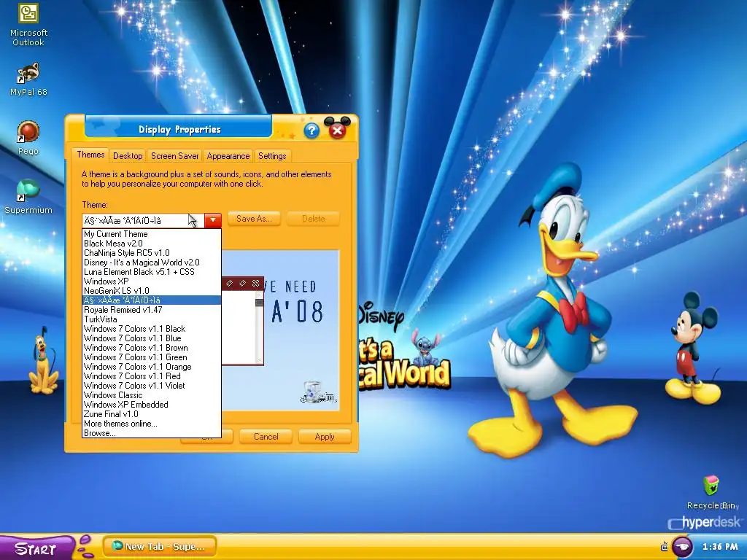Select the Pego desktop shortcut

[28, 138]
